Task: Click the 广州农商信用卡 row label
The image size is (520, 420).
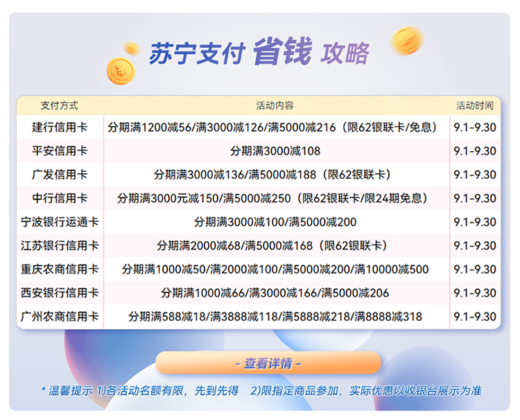Action: (60, 317)
